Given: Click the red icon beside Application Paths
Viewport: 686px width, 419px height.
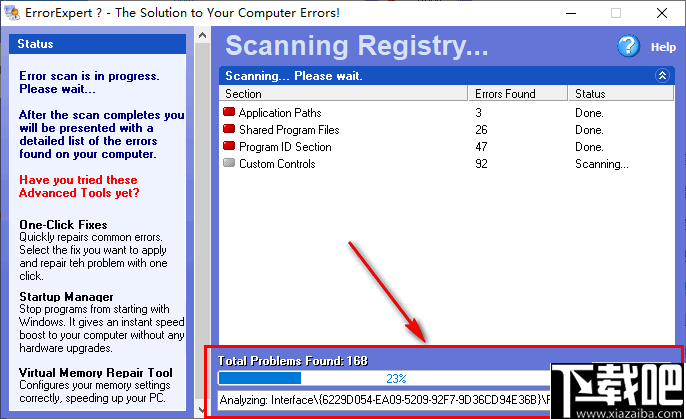Looking at the screenshot, I should click(229, 112).
